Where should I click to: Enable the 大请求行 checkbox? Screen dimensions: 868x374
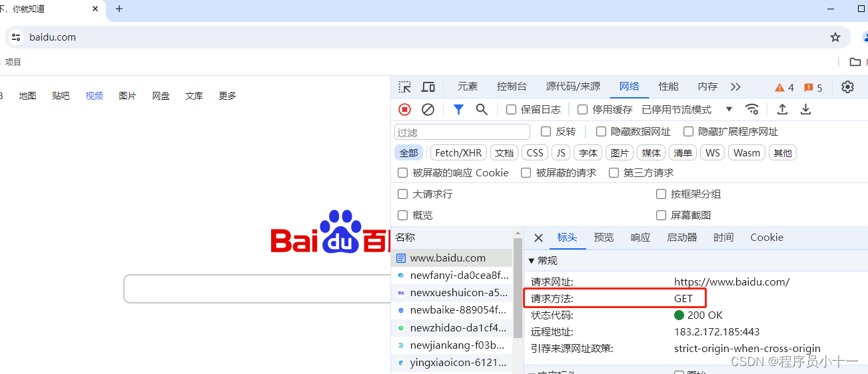tap(402, 194)
